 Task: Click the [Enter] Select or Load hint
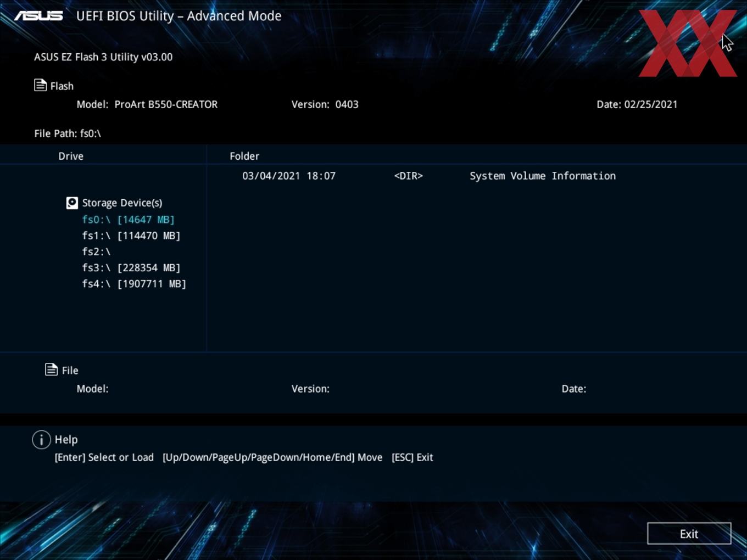[x=104, y=457]
